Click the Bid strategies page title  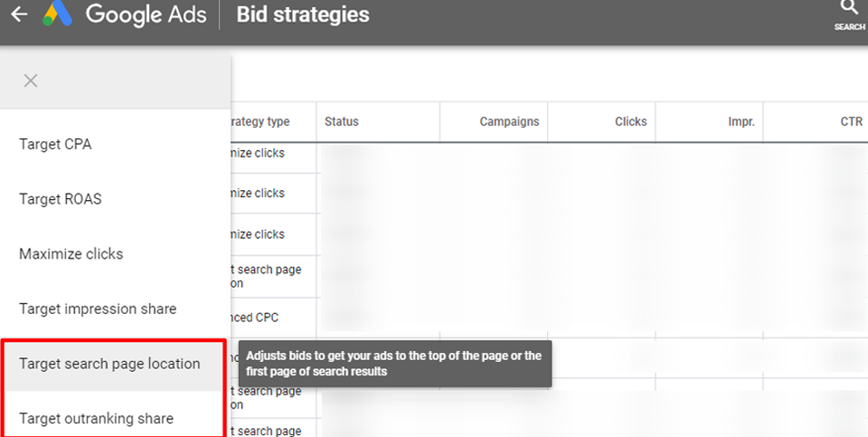pos(302,15)
